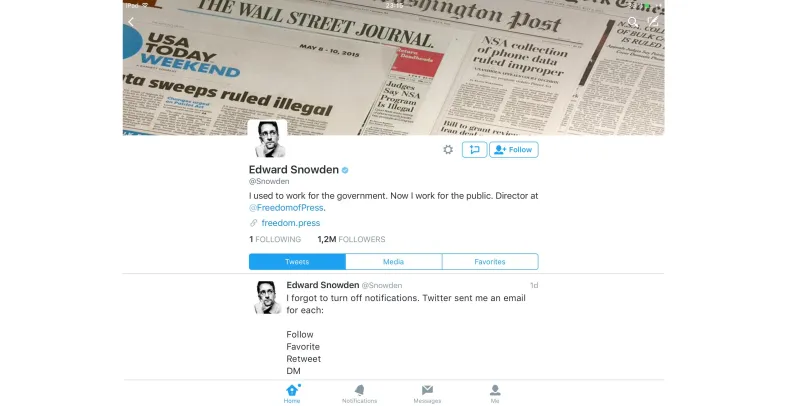Open Home in the bottom bar
Screen dimensions: 800x406
pyautogui.click(x=292, y=394)
